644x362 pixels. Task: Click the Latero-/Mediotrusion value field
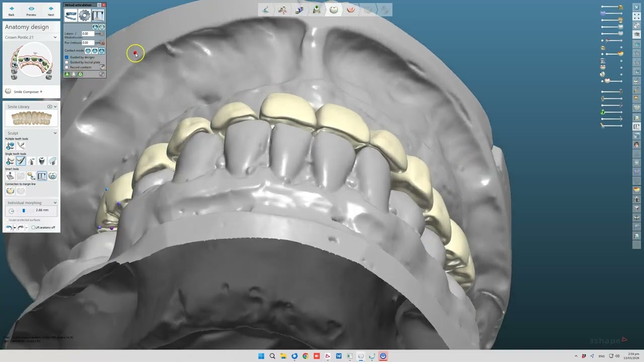pyautogui.click(x=89, y=34)
